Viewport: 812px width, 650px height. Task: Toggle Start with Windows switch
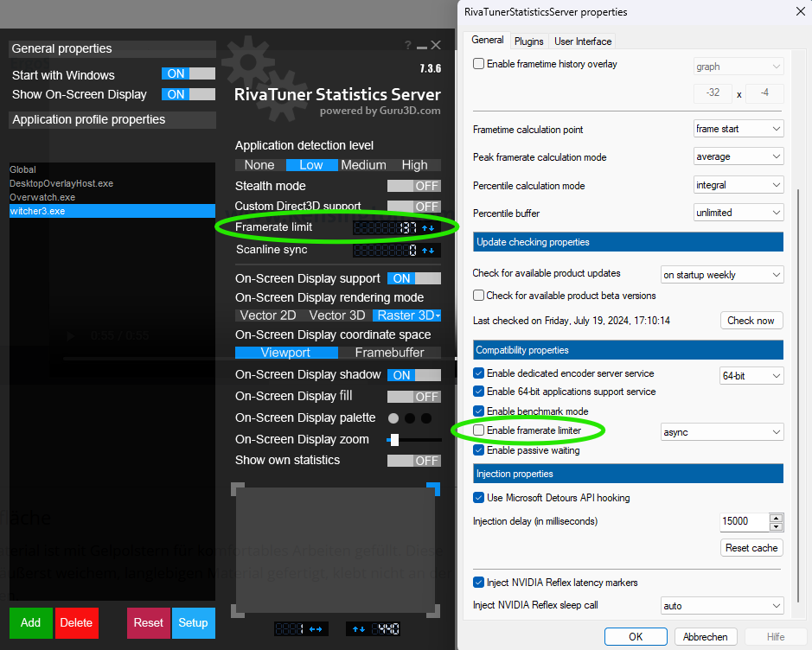pyautogui.click(x=189, y=73)
